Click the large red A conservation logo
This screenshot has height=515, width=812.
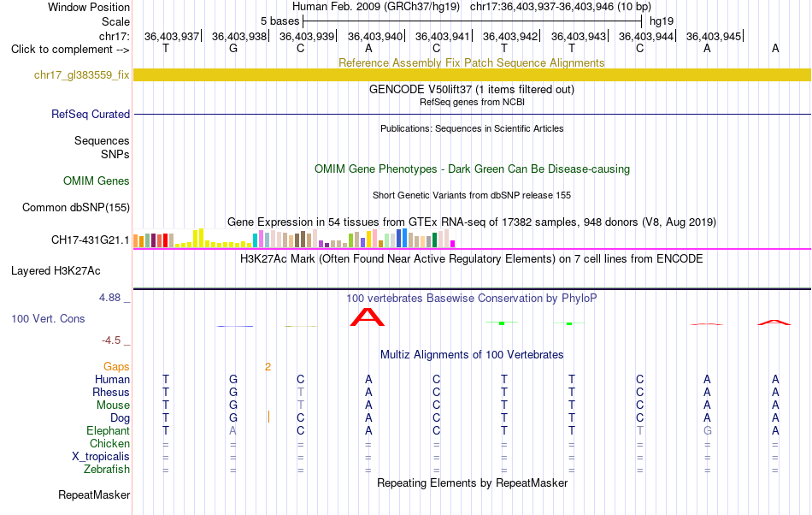pyautogui.click(x=368, y=317)
